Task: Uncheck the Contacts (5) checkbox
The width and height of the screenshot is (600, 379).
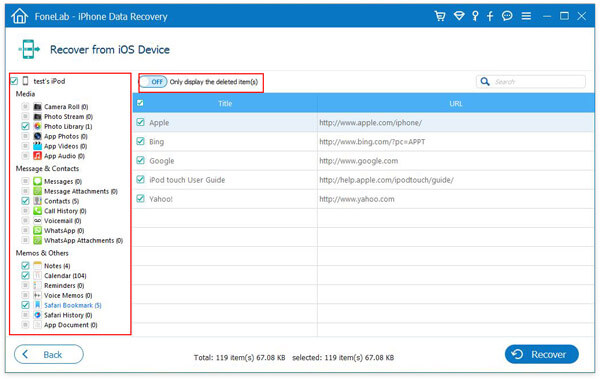Action: (x=25, y=201)
